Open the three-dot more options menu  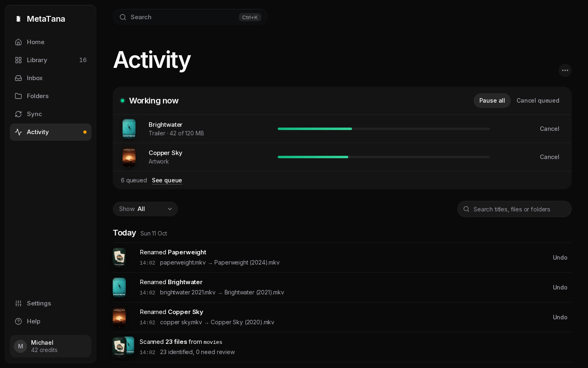click(565, 70)
